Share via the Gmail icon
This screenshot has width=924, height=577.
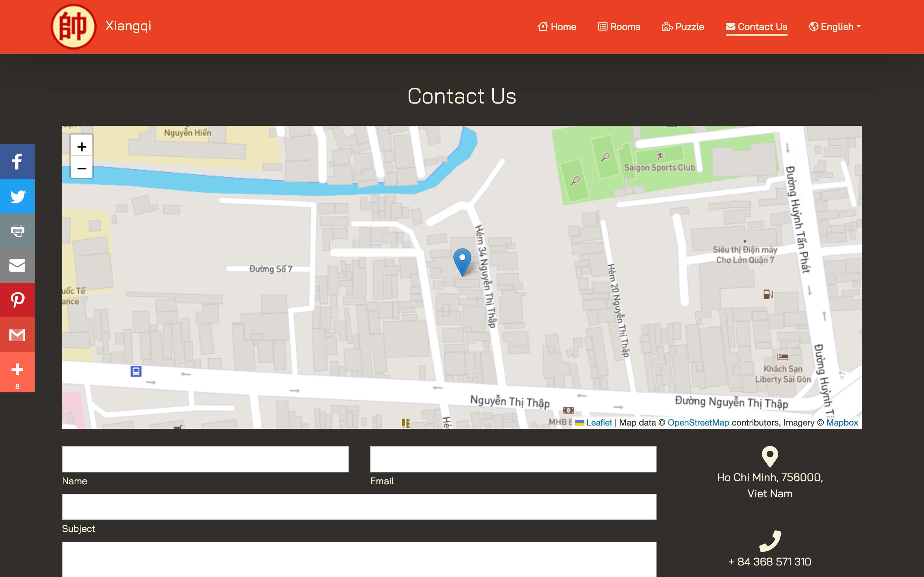[17, 335]
